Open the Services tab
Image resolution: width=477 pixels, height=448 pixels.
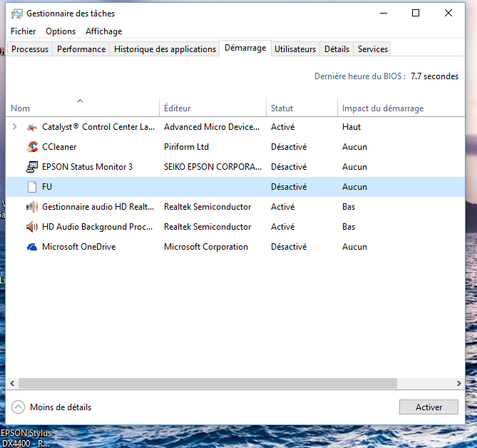click(373, 49)
